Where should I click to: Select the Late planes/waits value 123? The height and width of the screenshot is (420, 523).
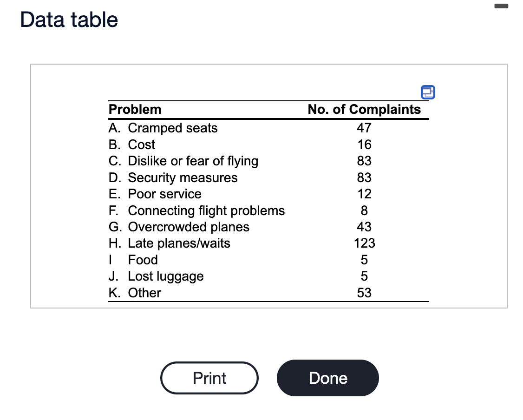coord(365,243)
